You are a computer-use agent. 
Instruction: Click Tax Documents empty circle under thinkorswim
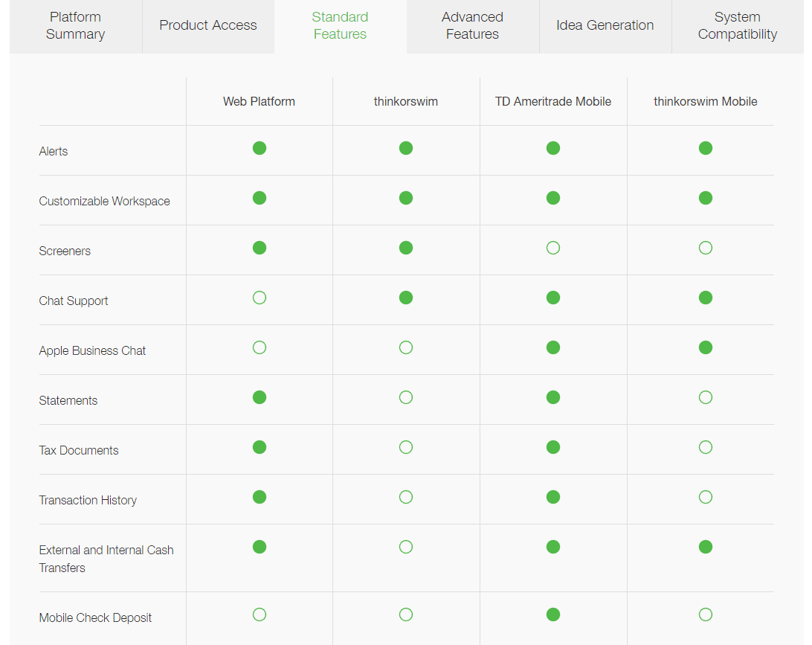click(406, 447)
